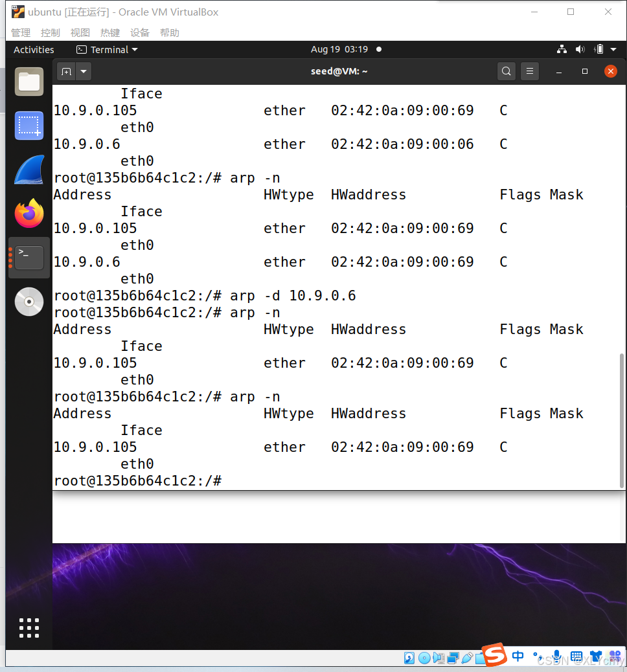Viewport: 627px width, 672px height.
Task: Open the clock and calendar panel
Action: click(x=339, y=49)
